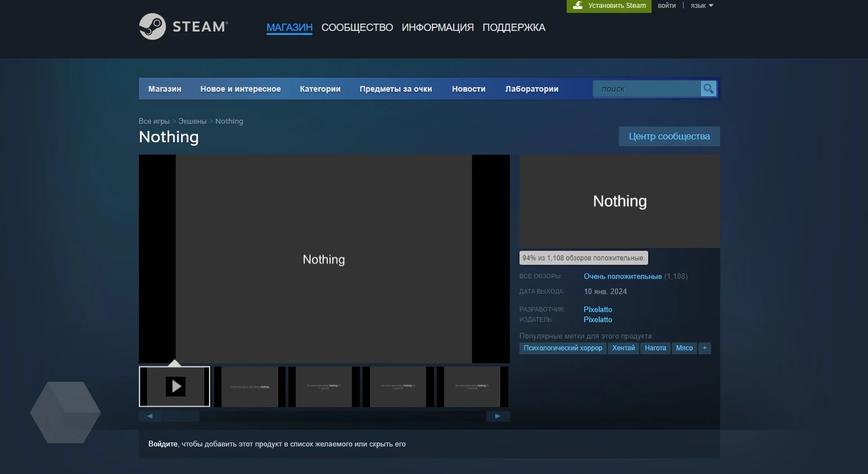Open the Новое и интересное tab

241,89
